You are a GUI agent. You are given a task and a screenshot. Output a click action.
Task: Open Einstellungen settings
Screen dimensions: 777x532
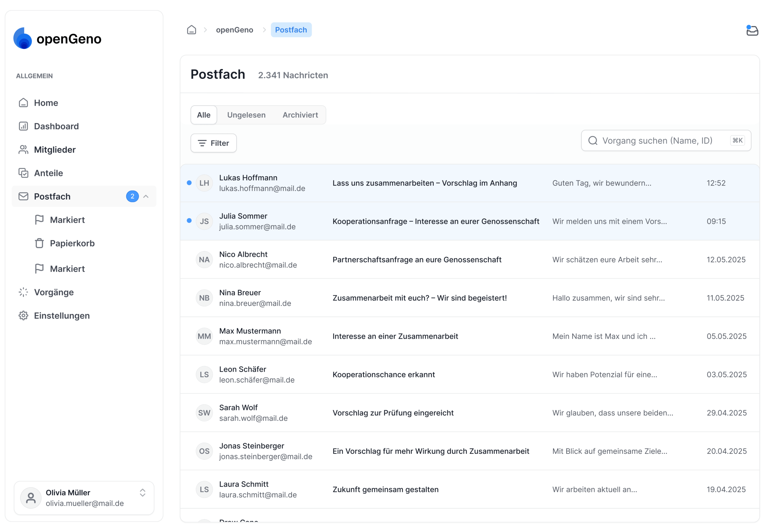click(62, 315)
